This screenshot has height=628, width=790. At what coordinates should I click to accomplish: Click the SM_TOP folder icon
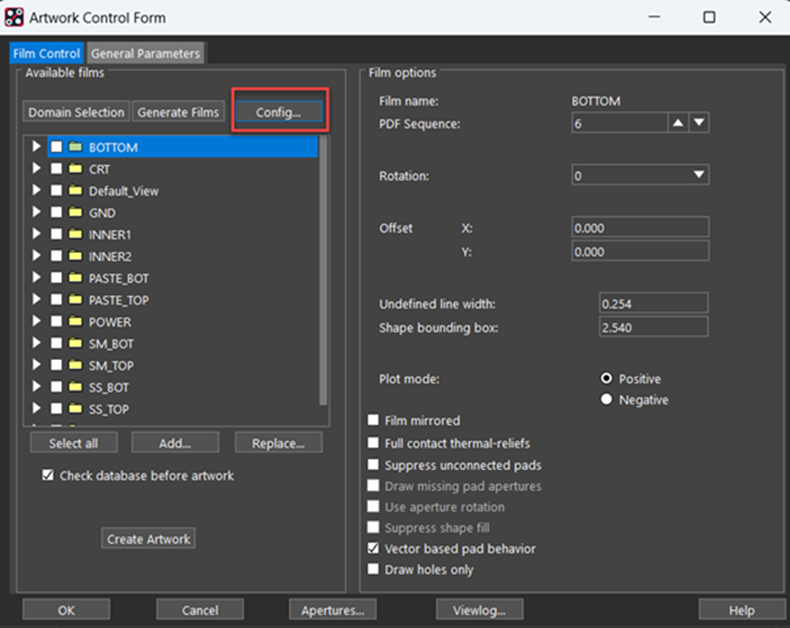coord(75,366)
